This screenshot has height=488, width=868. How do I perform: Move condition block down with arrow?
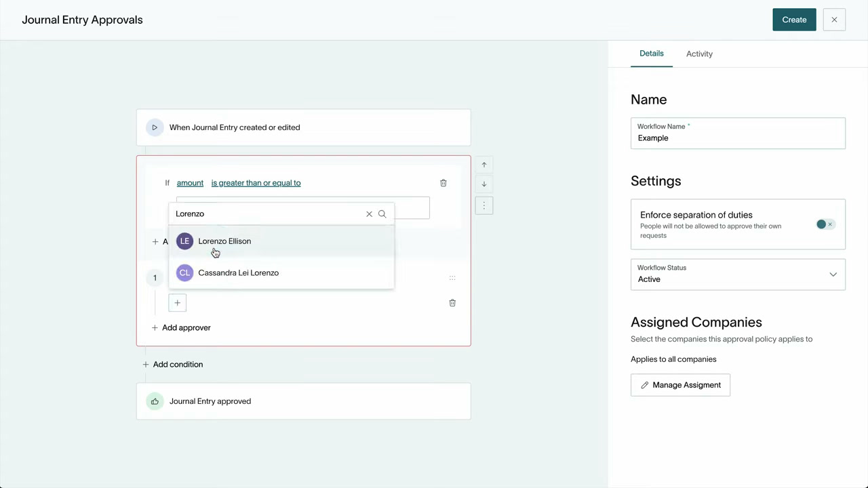pos(484,184)
